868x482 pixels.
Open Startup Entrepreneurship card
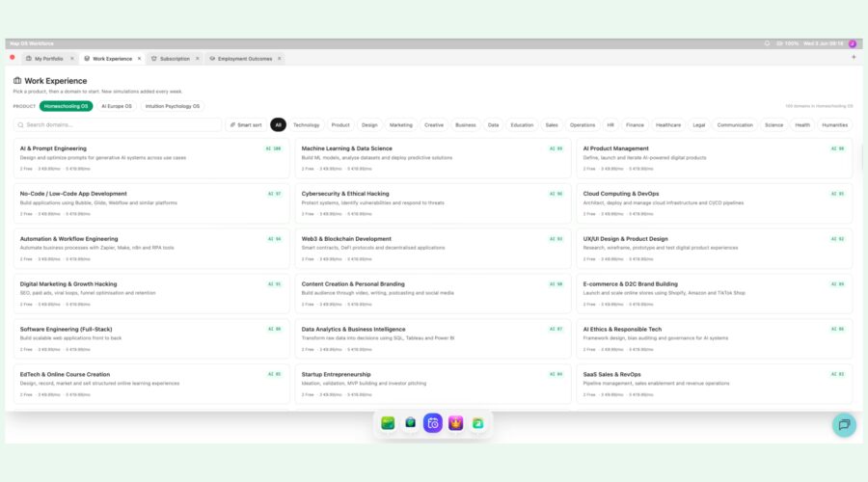433,384
